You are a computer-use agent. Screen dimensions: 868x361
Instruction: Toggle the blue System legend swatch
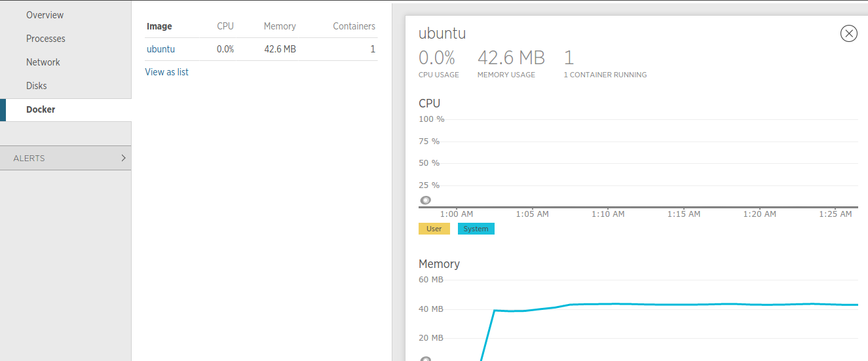coord(476,229)
